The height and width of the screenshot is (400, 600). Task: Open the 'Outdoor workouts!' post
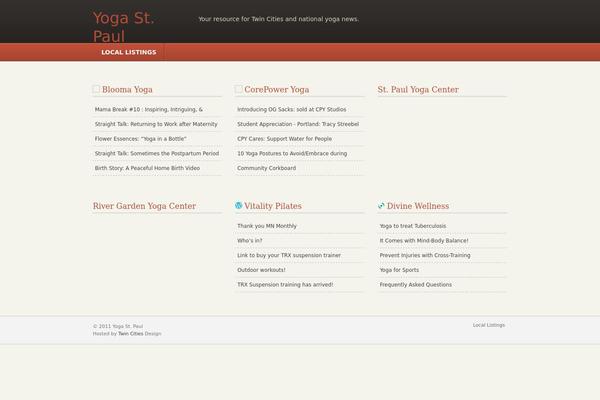pyautogui.click(x=261, y=270)
